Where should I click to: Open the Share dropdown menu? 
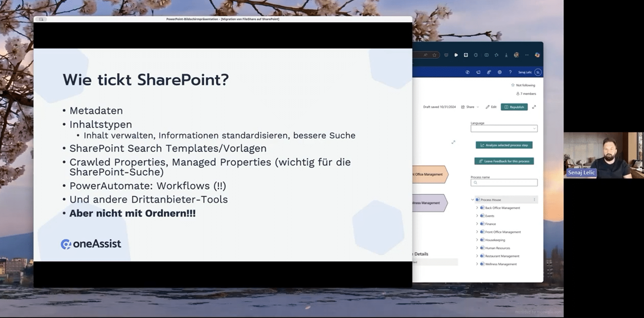tap(470, 107)
